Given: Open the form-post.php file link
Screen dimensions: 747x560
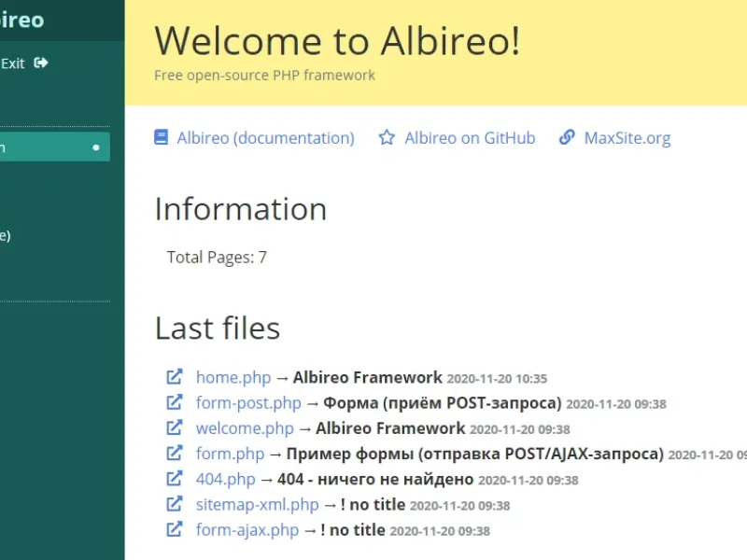Looking at the screenshot, I should pos(247,402).
